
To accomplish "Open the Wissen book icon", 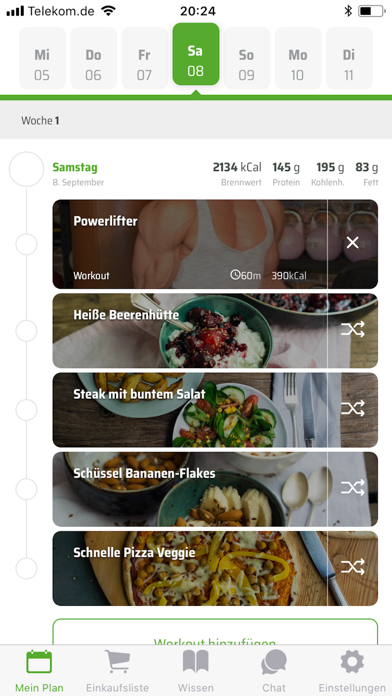I will [x=196, y=662].
